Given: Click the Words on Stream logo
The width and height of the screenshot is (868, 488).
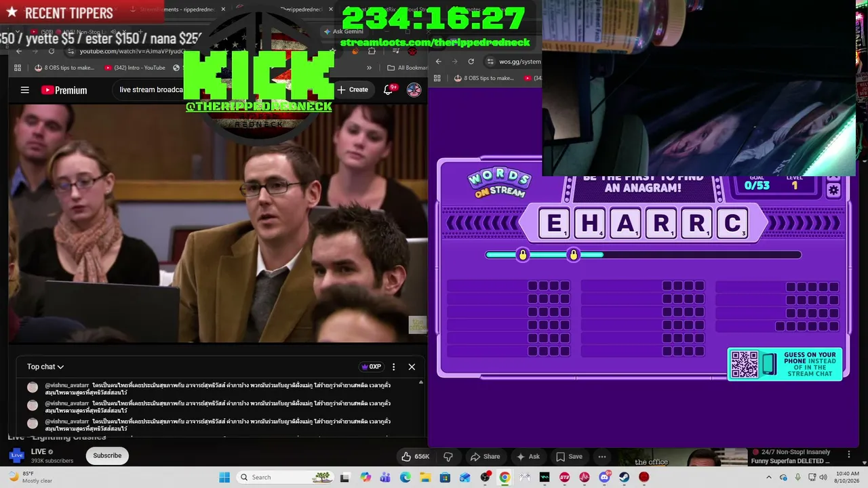Looking at the screenshot, I should click(500, 183).
